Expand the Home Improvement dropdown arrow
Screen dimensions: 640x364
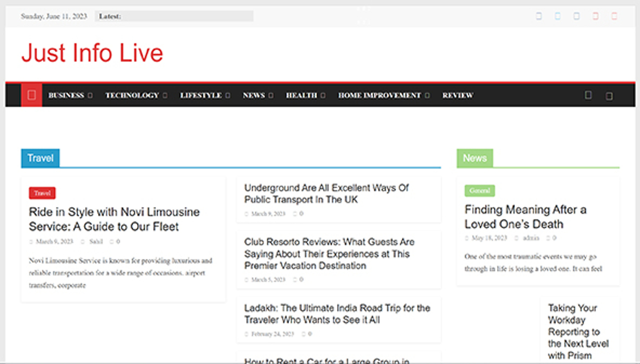point(427,96)
